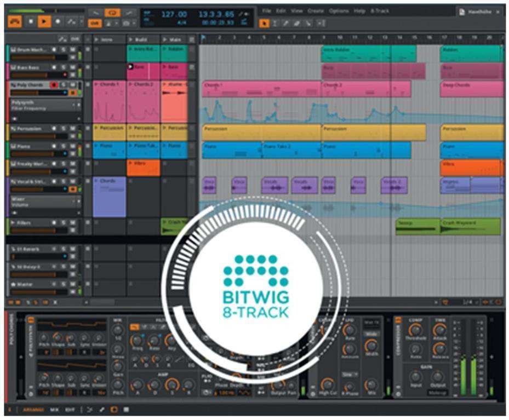Select the open project tab at top-right
This screenshot has width=509, height=420.
[x=479, y=12]
